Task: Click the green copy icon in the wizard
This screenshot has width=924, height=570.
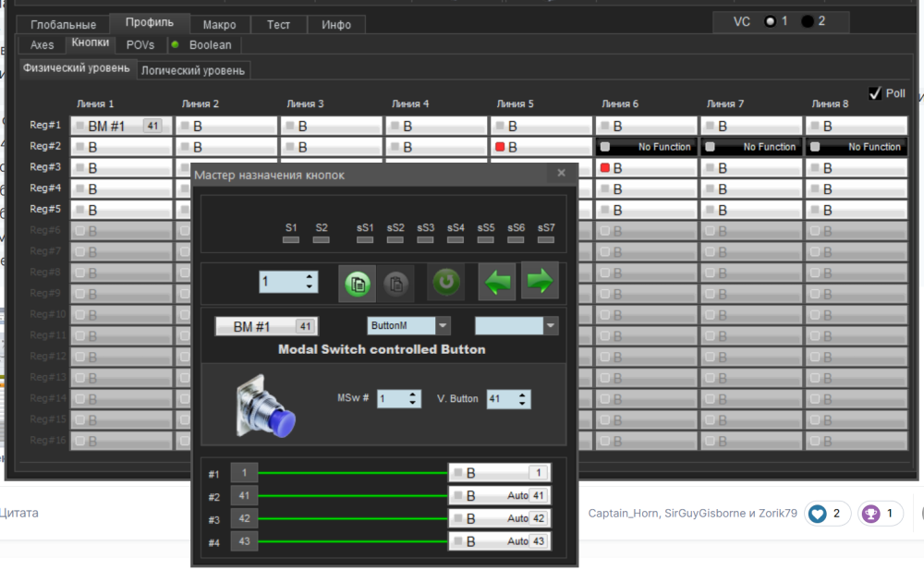Action: 359,284
